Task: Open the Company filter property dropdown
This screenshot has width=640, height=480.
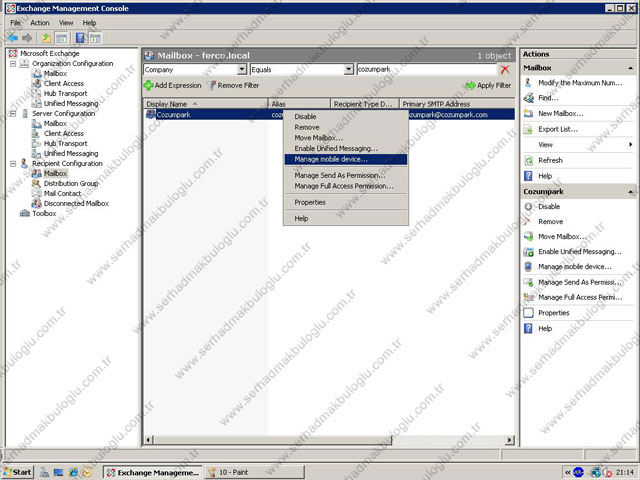Action: point(242,70)
